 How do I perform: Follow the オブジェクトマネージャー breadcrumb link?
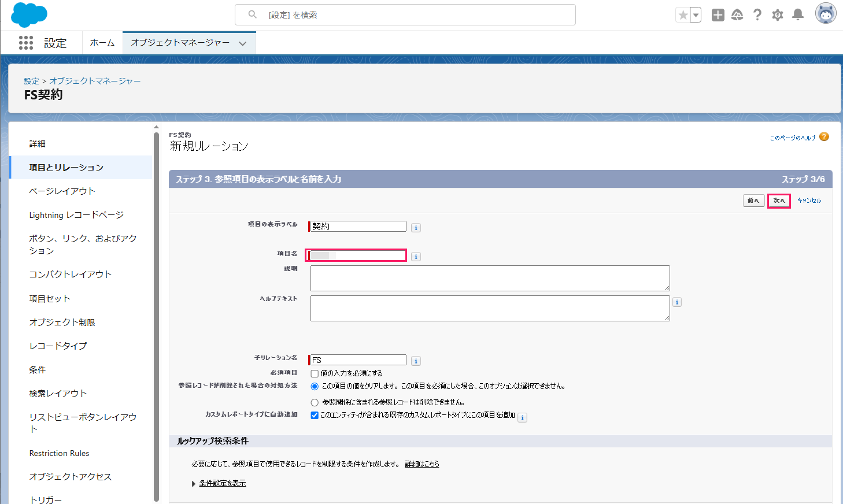click(x=95, y=81)
